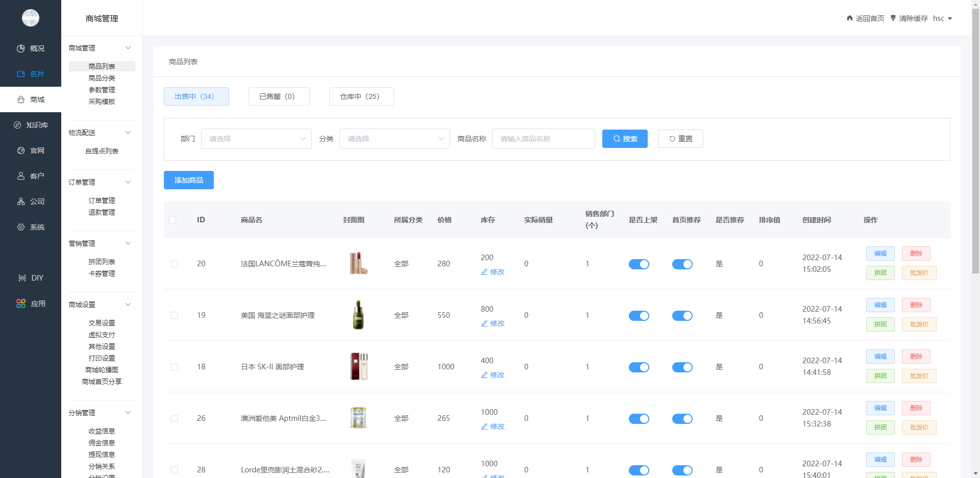980x478 pixels.
Task: Click 删除 button for product ID 28
Action: [916, 460]
